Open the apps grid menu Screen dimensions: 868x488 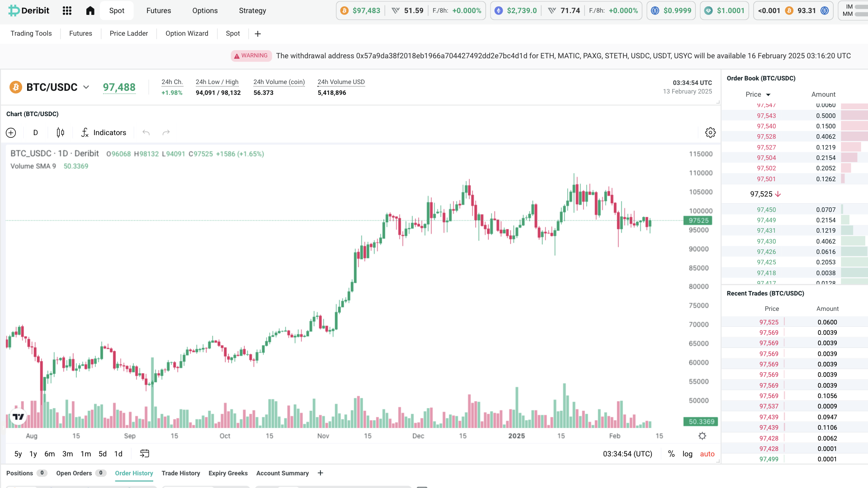coord(67,10)
